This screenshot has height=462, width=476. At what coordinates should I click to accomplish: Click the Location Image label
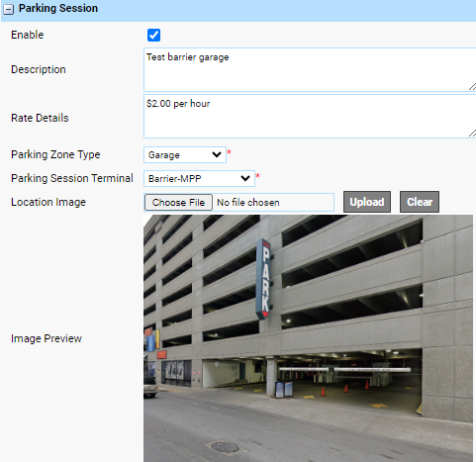tap(48, 202)
